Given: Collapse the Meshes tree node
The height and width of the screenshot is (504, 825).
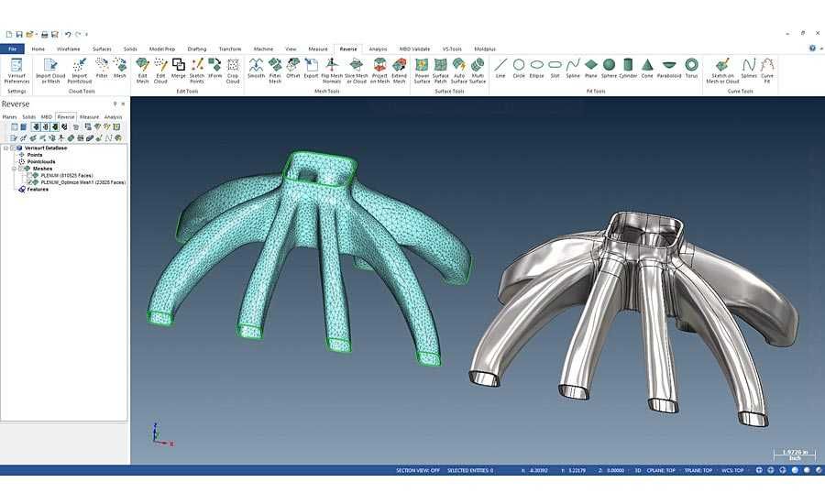Looking at the screenshot, I should point(14,169).
